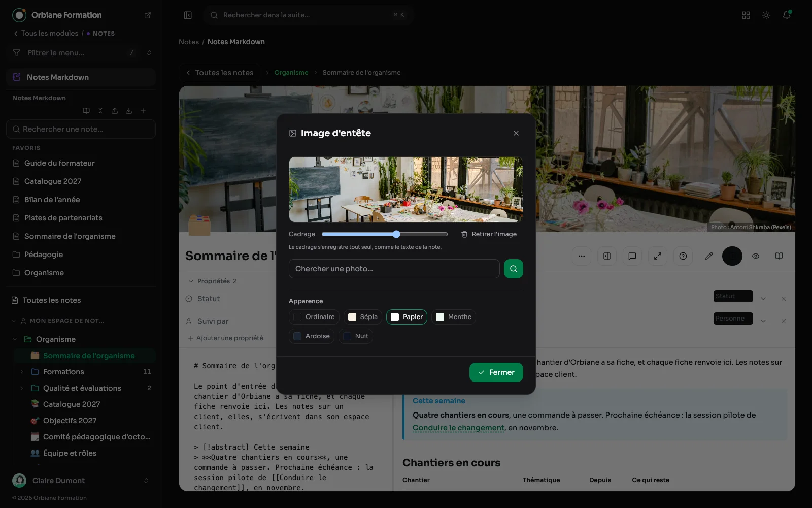Open the Statut type dropdown chevron

click(x=763, y=299)
